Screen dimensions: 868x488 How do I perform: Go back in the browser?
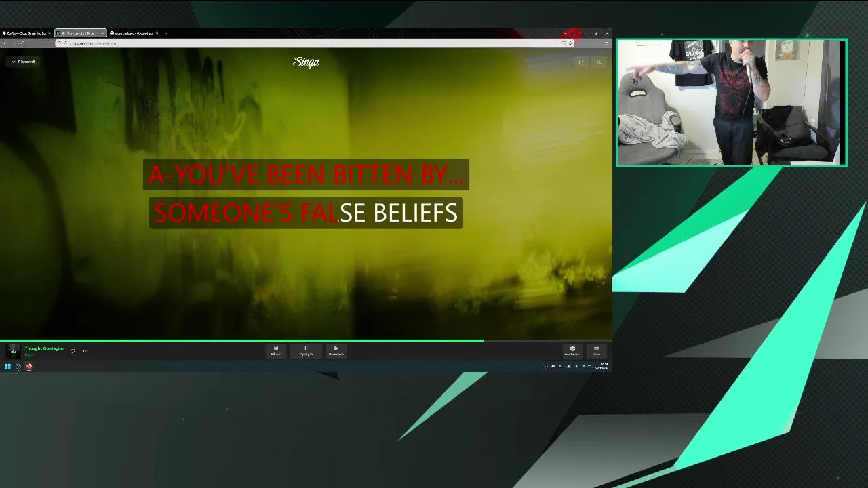pyautogui.click(x=5, y=43)
